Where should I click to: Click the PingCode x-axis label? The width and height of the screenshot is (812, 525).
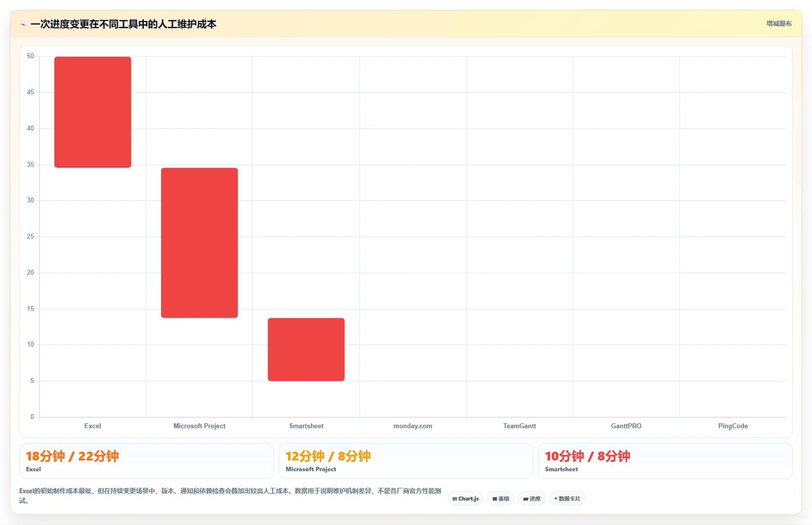[x=733, y=426]
